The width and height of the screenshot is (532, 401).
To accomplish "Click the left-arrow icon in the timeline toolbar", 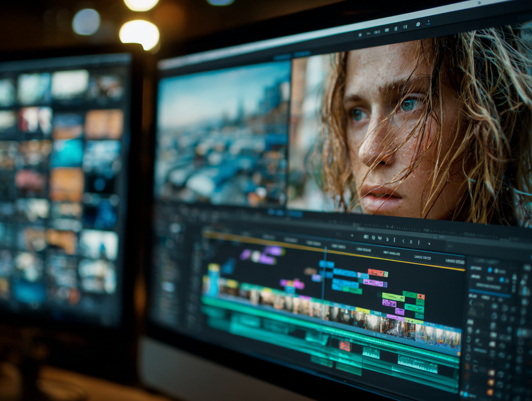I will (402, 241).
